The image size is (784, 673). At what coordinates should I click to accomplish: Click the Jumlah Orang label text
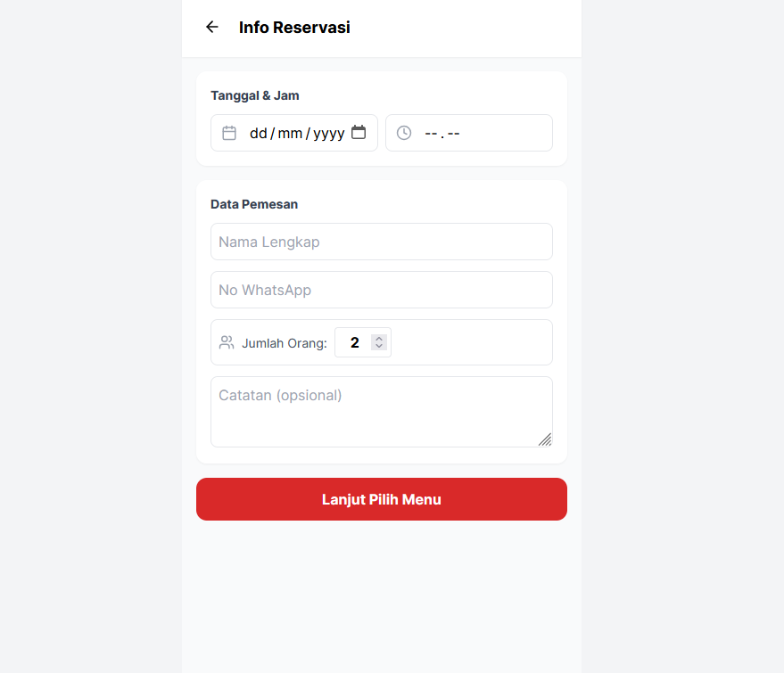[x=285, y=343]
